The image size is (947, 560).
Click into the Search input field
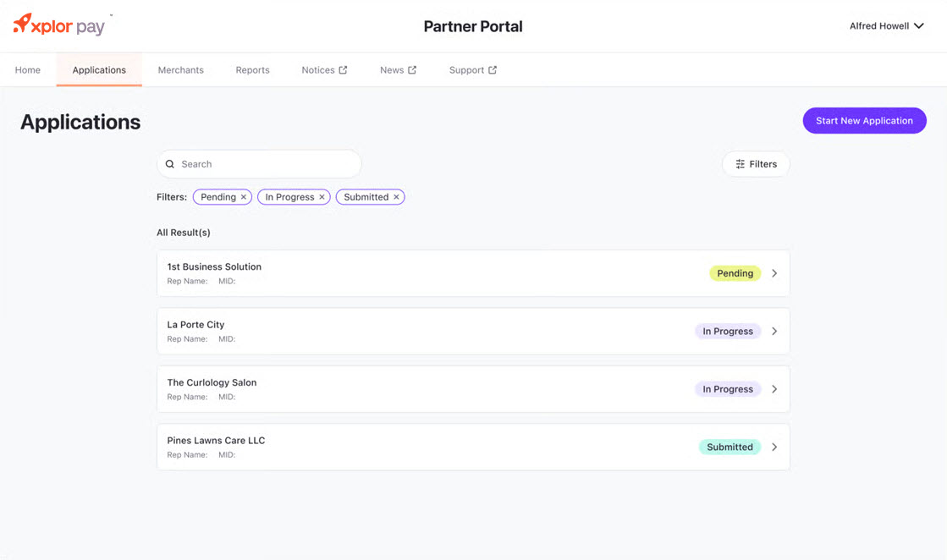(267, 164)
